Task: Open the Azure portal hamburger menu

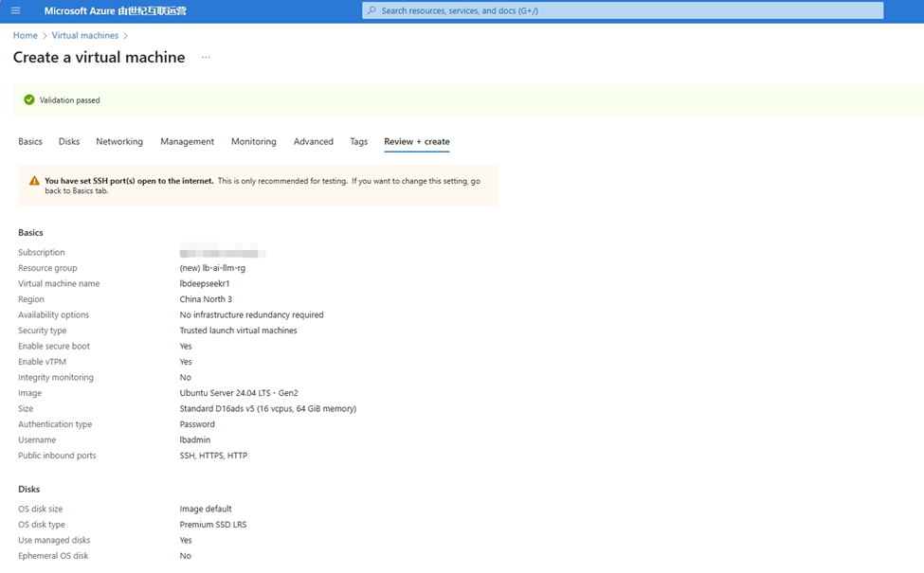Action: tap(15, 10)
